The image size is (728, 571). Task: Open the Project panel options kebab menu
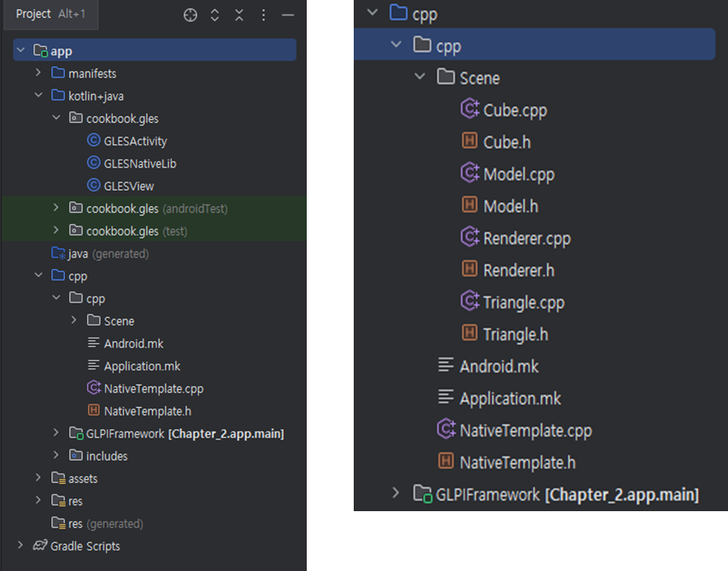263,15
